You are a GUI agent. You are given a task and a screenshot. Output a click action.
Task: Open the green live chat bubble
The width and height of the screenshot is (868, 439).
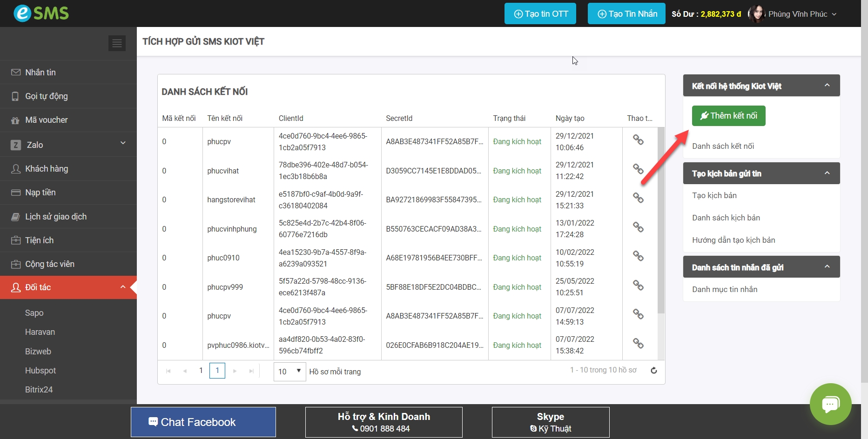pos(830,404)
